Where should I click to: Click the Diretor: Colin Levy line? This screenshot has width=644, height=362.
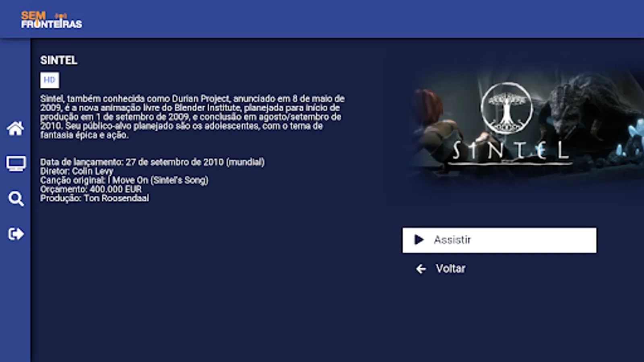76,171
